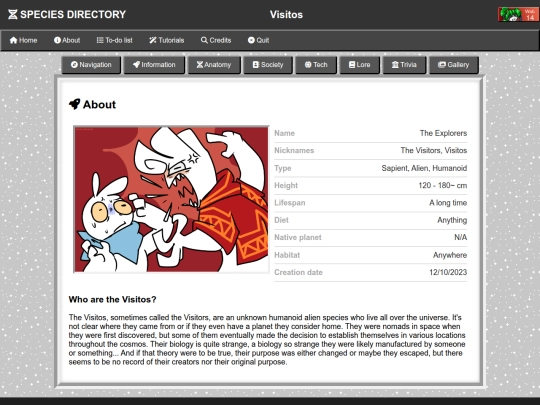Viewport: 540px width, 405px height.
Task: Click the circle icon beside Quit
Action: point(251,40)
